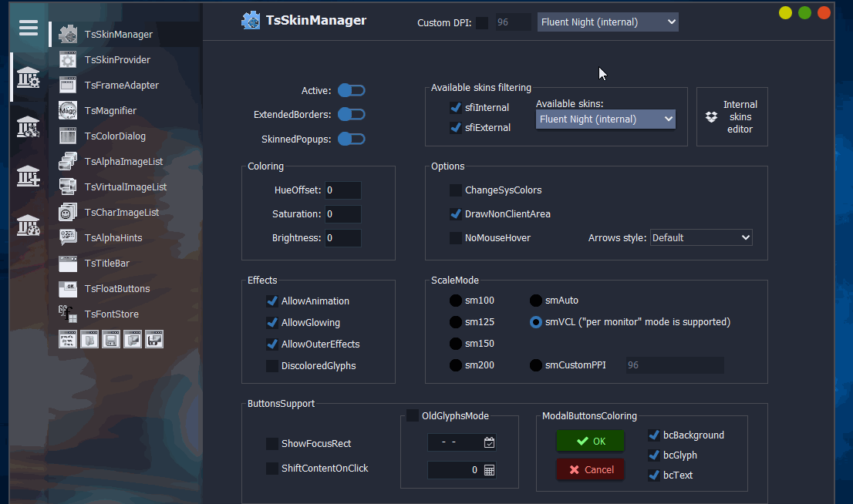
Task: Click the Saturation input field
Action: click(342, 214)
